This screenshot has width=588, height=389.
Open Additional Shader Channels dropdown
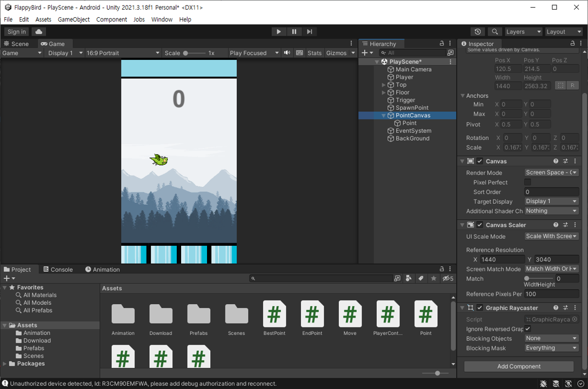(551, 211)
